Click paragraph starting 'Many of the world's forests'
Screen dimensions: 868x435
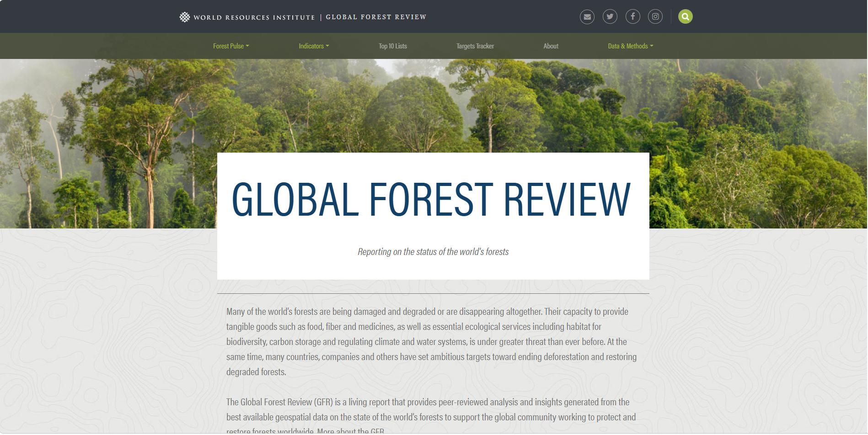432,342
